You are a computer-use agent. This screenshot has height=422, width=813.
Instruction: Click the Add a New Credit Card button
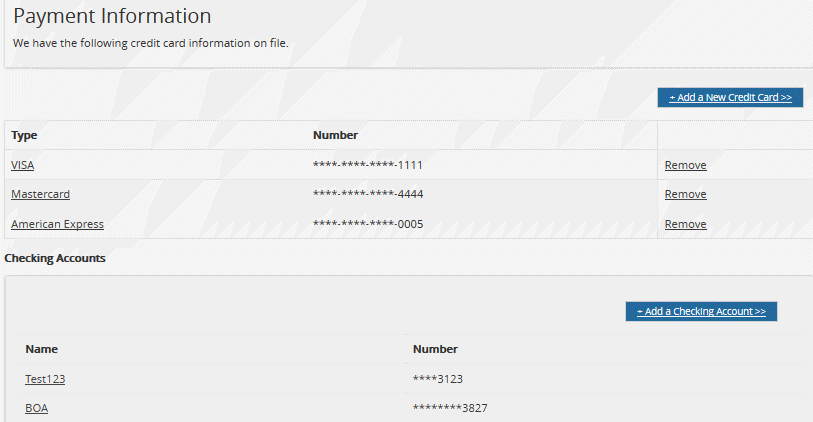click(x=730, y=97)
